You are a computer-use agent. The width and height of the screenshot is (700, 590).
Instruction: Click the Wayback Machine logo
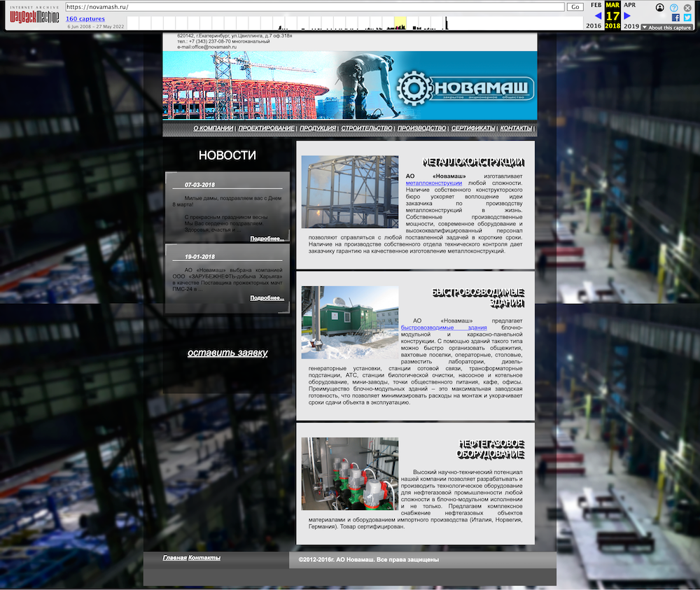pos(34,15)
